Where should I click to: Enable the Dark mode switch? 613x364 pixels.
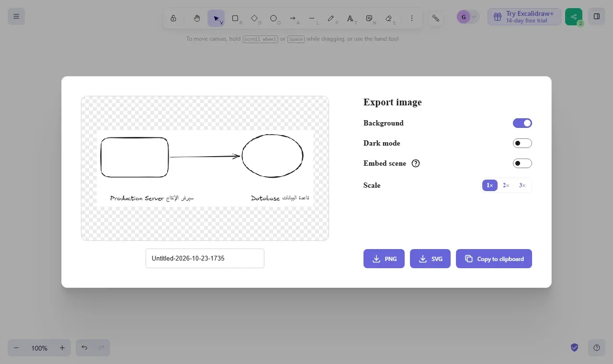522,143
